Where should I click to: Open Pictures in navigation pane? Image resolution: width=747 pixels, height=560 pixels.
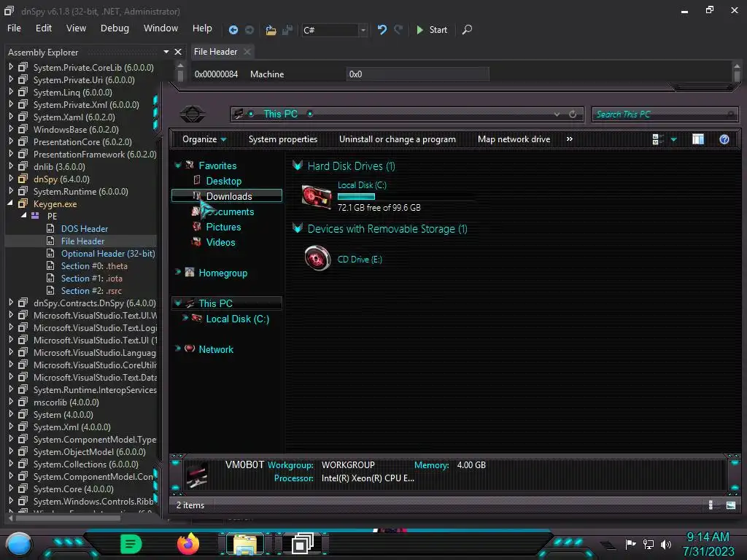pyautogui.click(x=223, y=227)
